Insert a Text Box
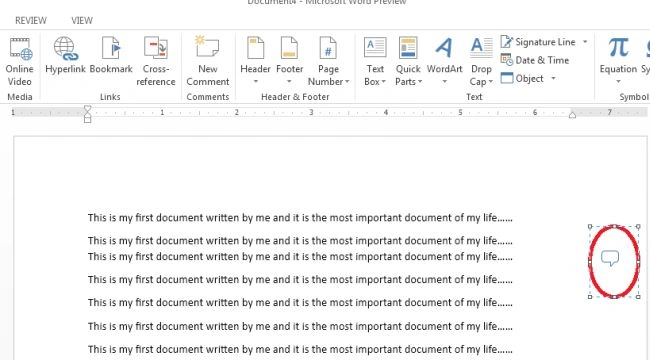Image resolution: width=650 pixels, height=360 pixels. click(375, 61)
